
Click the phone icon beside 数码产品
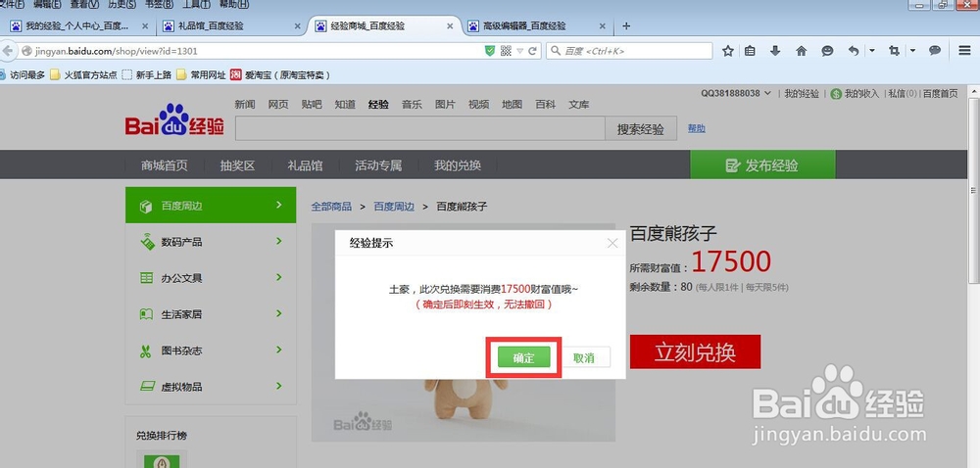click(148, 242)
